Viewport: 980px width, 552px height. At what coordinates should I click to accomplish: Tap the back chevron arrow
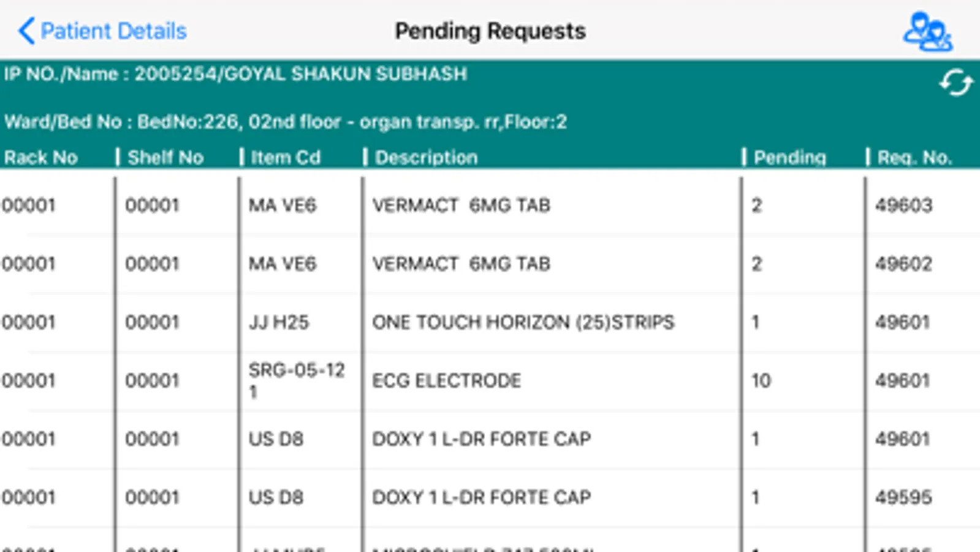(26, 31)
